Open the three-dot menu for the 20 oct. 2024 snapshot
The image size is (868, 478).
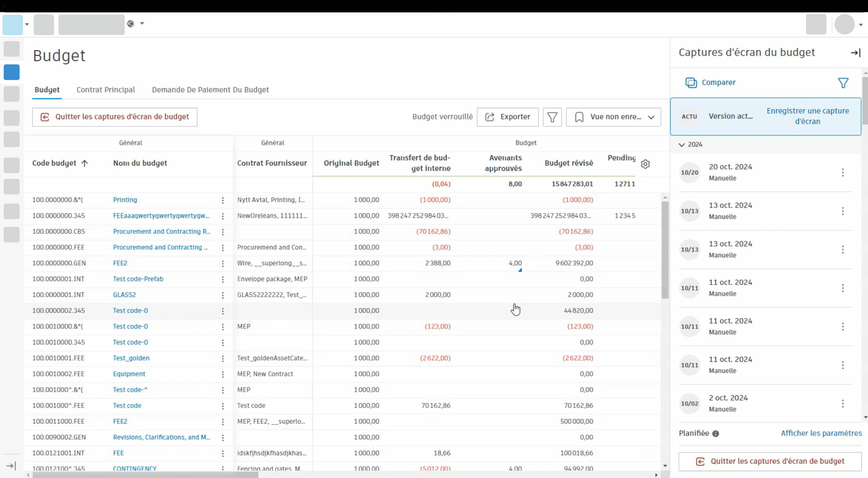click(843, 173)
